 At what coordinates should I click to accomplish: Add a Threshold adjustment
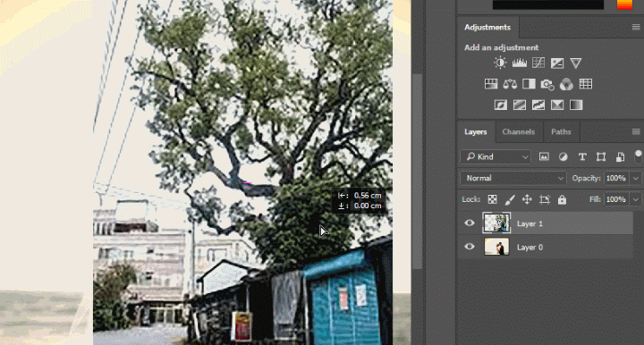pyautogui.click(x=538, y=105)
